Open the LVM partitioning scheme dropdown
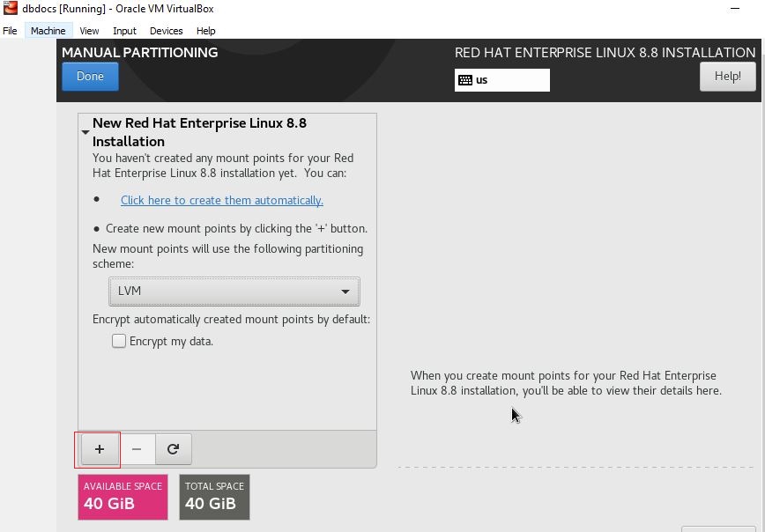Viewport: 765px width, 532px height. 234,292
